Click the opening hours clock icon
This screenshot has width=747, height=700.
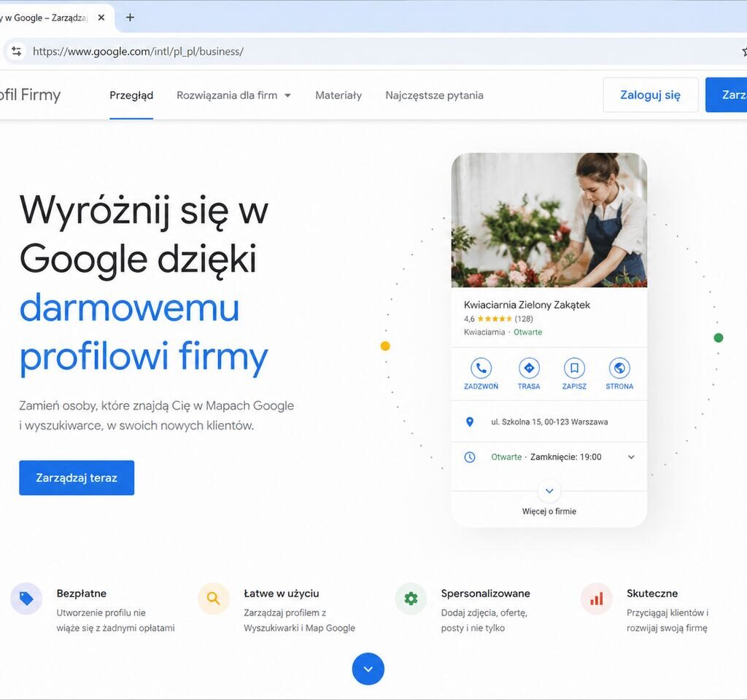coord(470,457)
